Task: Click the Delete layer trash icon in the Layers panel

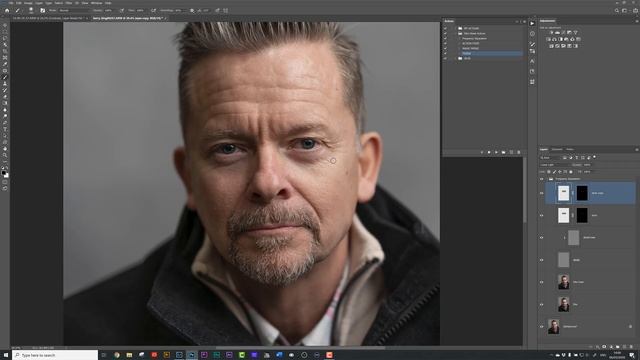Action: (631, 347)
